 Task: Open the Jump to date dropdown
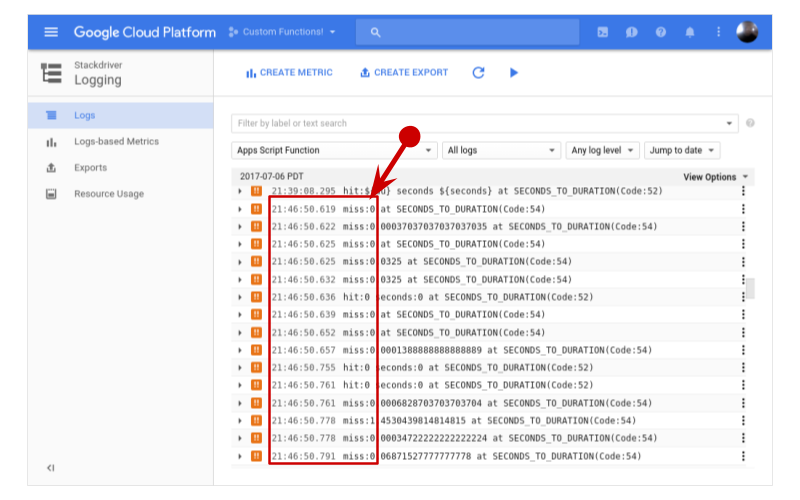682,151
